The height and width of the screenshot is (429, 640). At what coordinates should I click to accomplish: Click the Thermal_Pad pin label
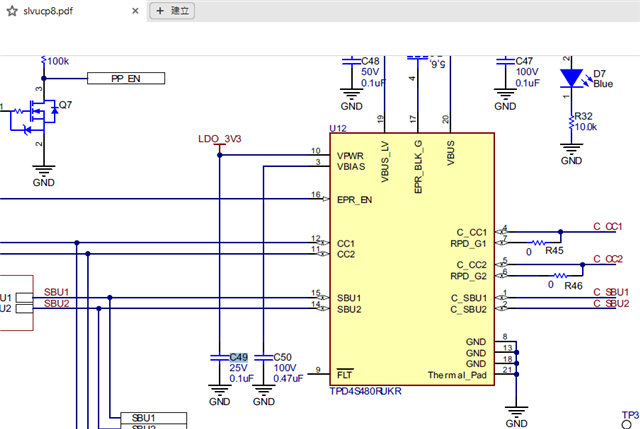click(457, 375)
